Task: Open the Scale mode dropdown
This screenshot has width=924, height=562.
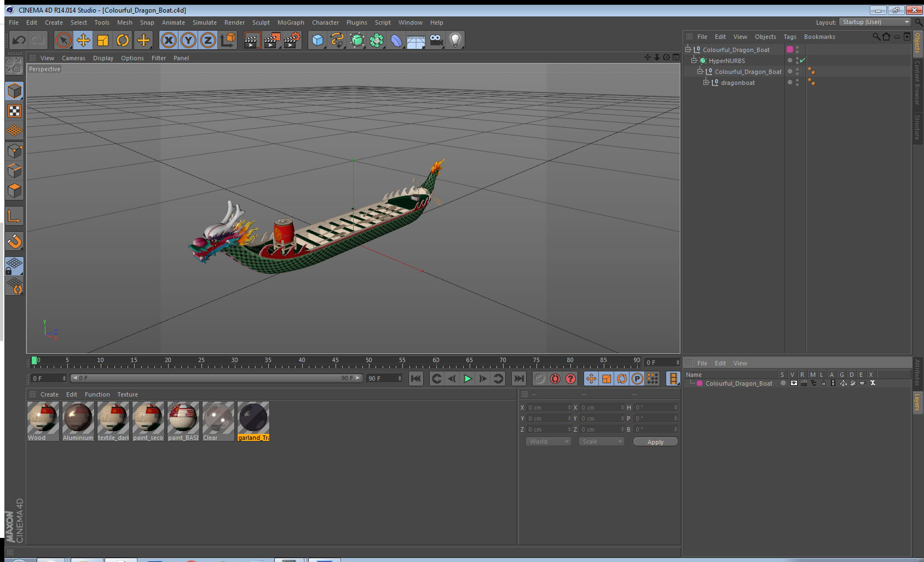Action: 602,441
